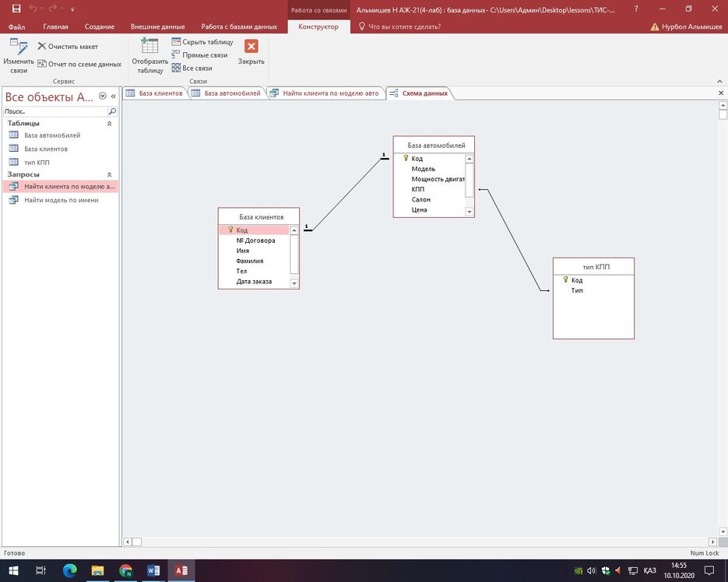The image size is (728, 582).
Task: Collapse the Таблицы group in navigation
Action: (x=109, y=124)
